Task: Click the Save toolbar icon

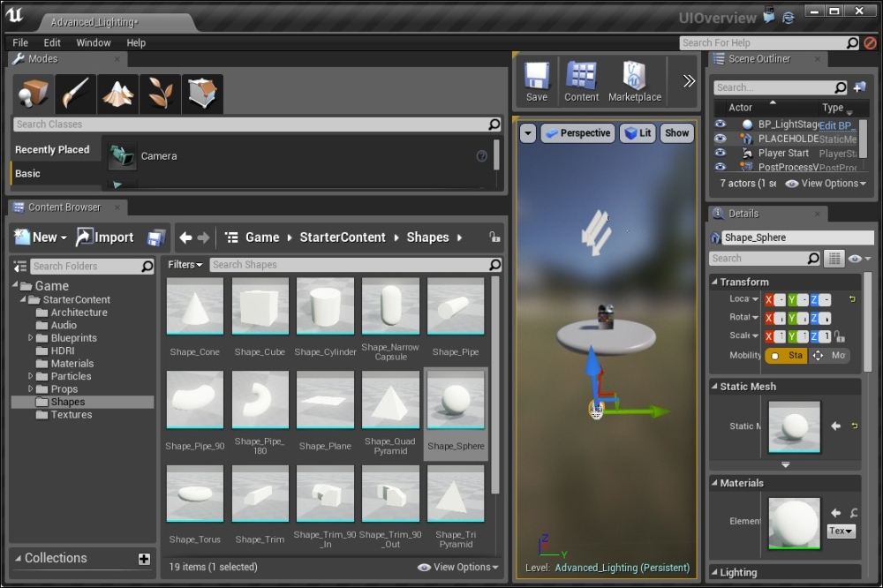Action: tap(537, 80)
